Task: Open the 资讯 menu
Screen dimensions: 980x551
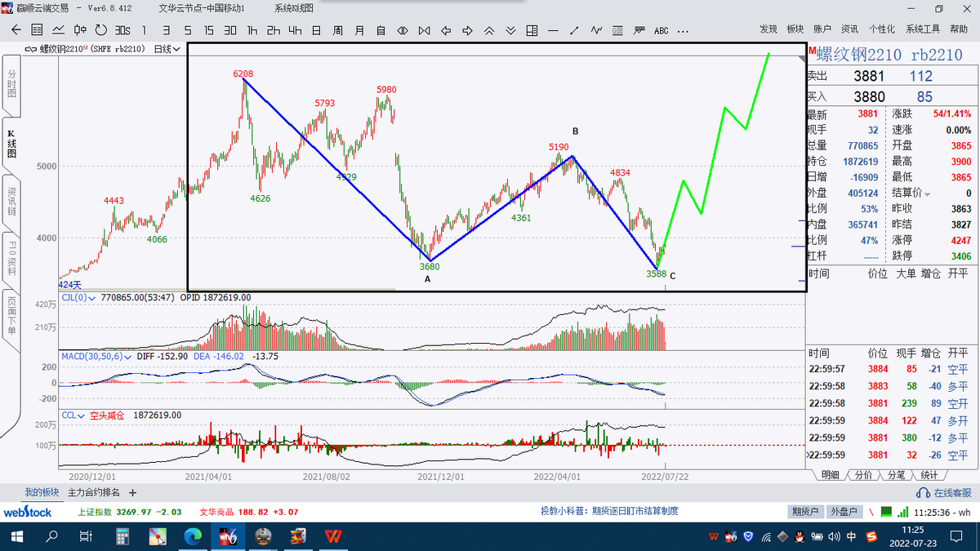Action: pos(849,29)
